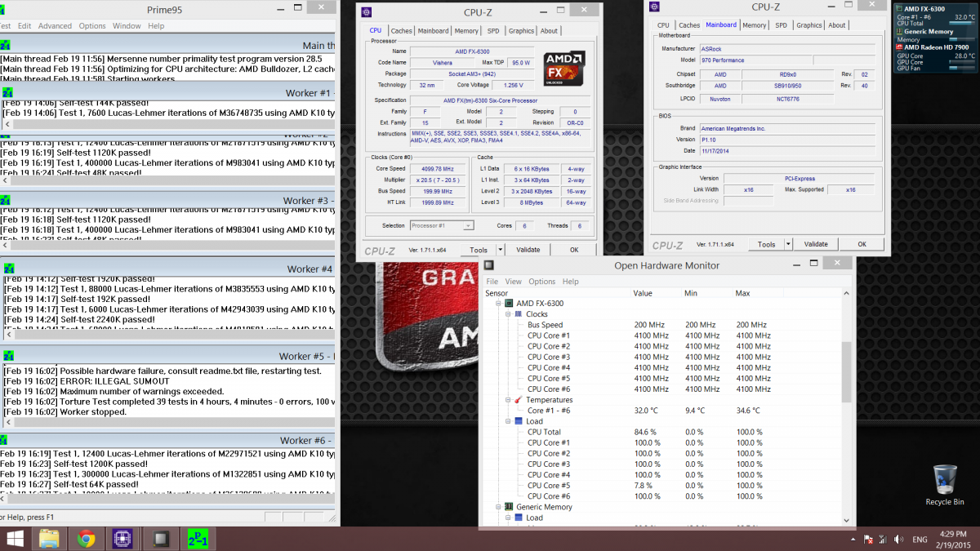980x551 pixels.
Task: Click AMD Radeon HD 7900 gadget icon
Action: (x=900, y=47)
